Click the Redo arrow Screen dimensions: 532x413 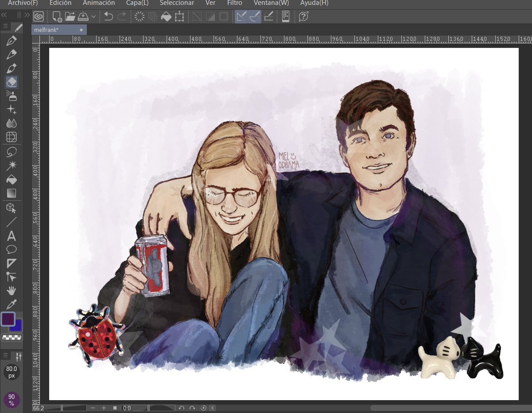[x=121, y=17]
